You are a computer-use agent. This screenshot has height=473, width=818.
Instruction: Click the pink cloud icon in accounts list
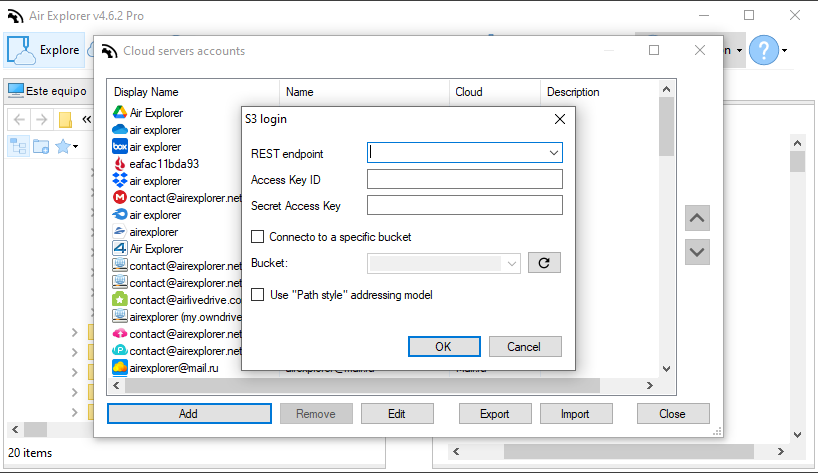pos(120,333)
